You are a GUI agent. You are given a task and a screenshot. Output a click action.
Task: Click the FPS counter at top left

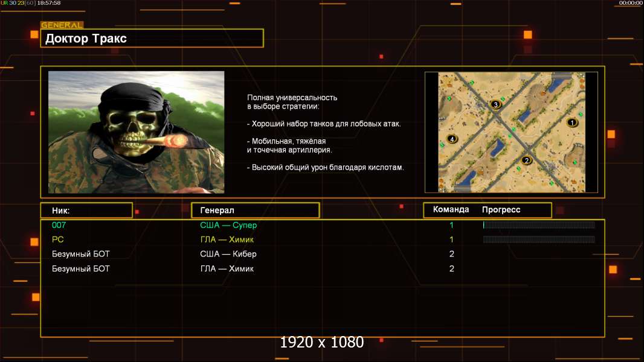(x=18, y=3)
